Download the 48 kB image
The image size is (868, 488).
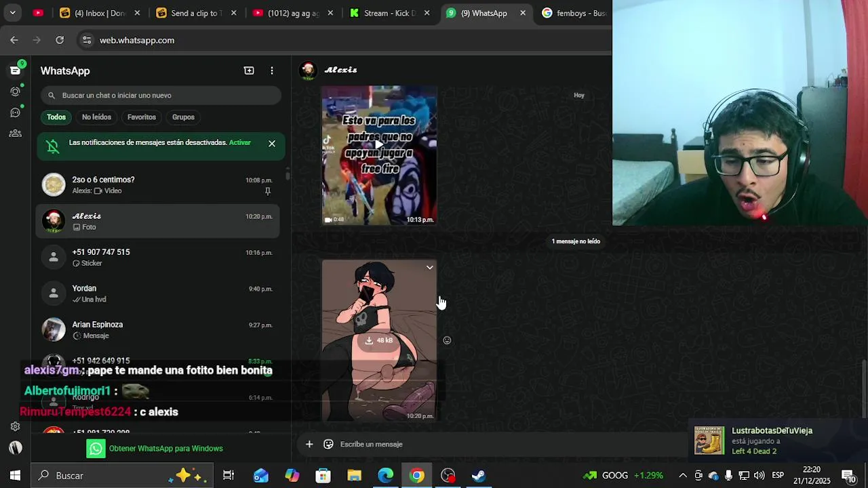click(379, 340)
